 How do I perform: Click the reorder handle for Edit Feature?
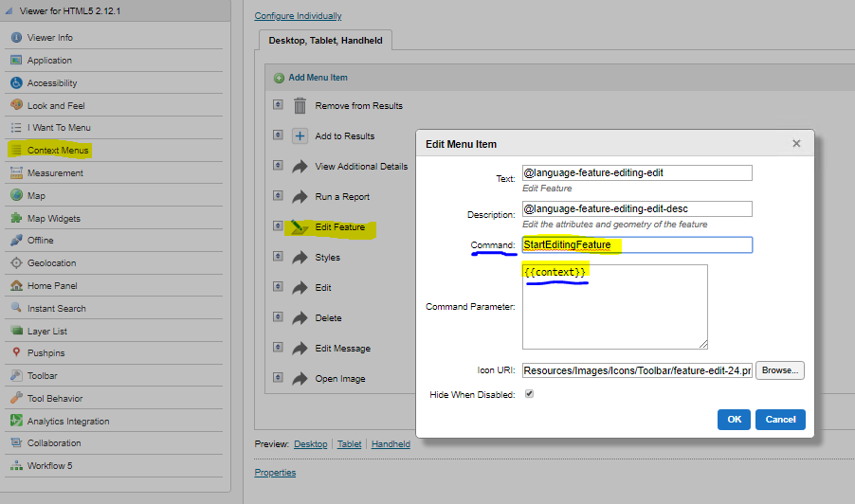pos(278,225)
